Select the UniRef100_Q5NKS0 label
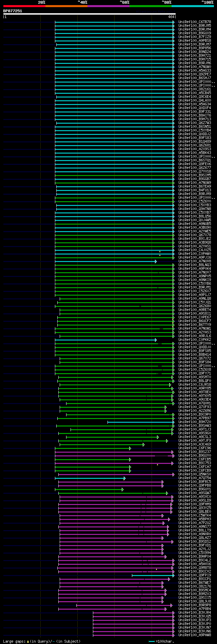 (195, 474)
